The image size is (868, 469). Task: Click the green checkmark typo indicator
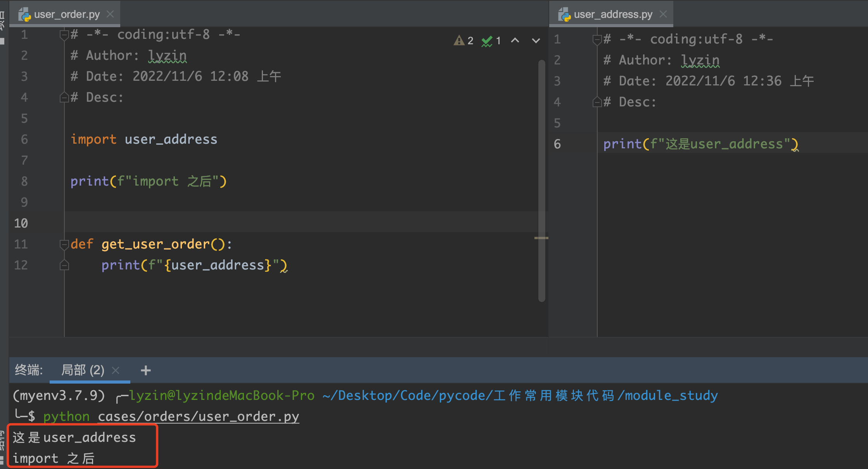pos(491,40)
